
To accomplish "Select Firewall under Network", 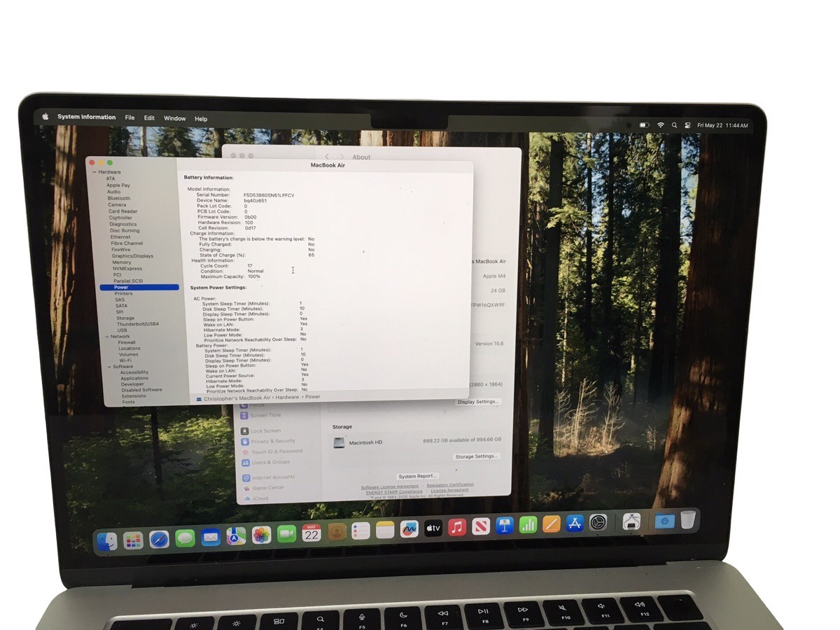I will pyautogui.click(x=127, y=342).
